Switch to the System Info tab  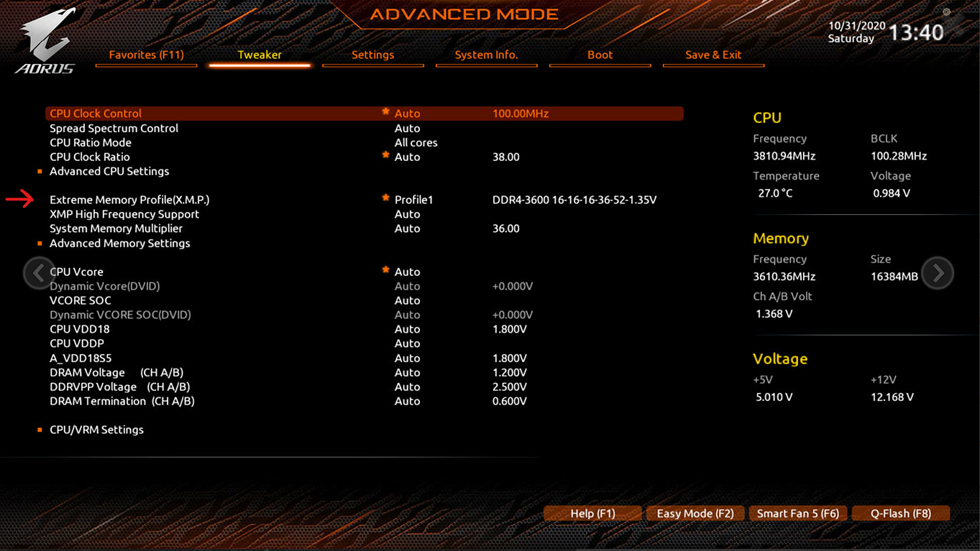486,55
